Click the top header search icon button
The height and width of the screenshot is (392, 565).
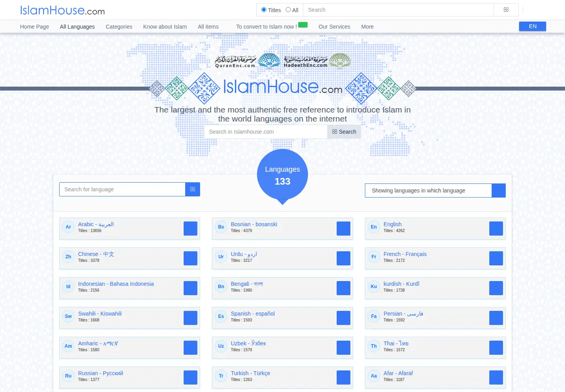tap(506, 10)
